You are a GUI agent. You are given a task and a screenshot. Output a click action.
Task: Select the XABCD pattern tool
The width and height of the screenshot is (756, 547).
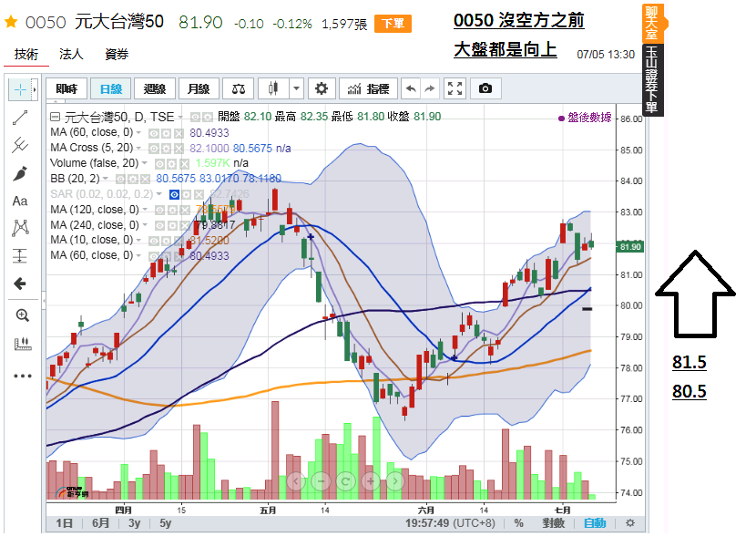pyautogui.click(x=20, y=227)
